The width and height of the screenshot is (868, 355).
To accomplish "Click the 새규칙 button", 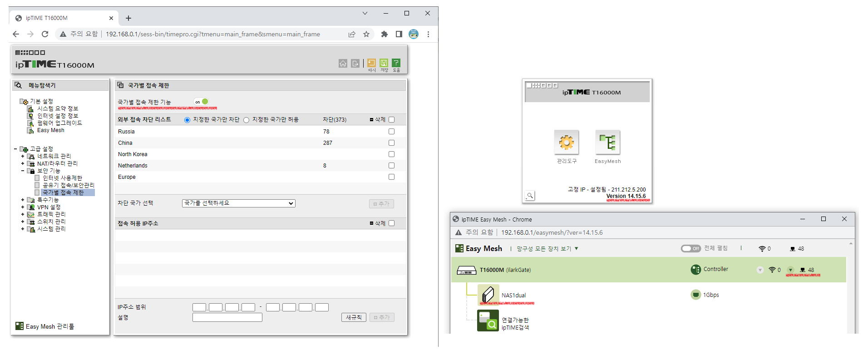I will pyautogui.click(x=354, y=317).
